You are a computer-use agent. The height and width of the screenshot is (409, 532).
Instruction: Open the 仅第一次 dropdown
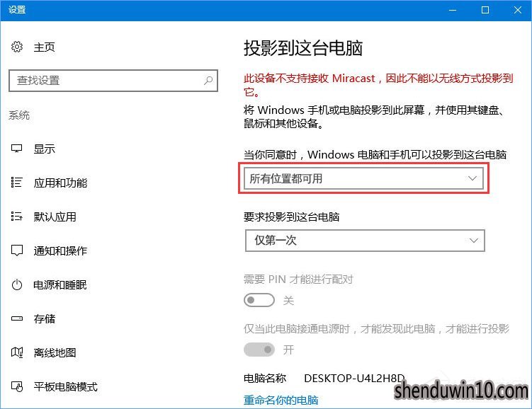point(365,241)
